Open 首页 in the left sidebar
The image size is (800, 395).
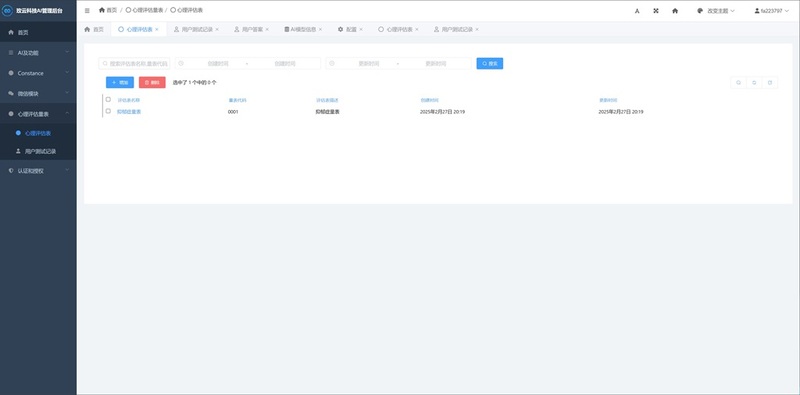[x=38, y=32]
